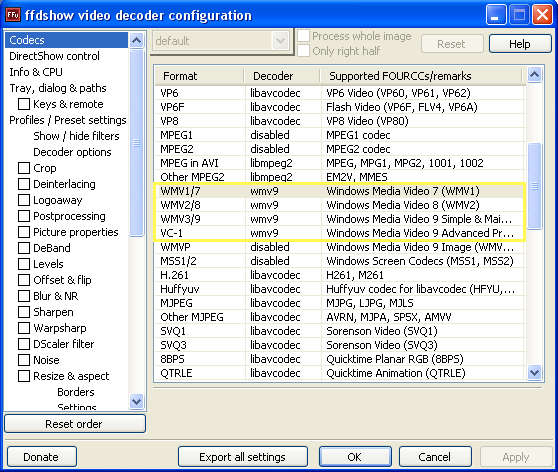Select Codecs in the left list

pos(66,40)
